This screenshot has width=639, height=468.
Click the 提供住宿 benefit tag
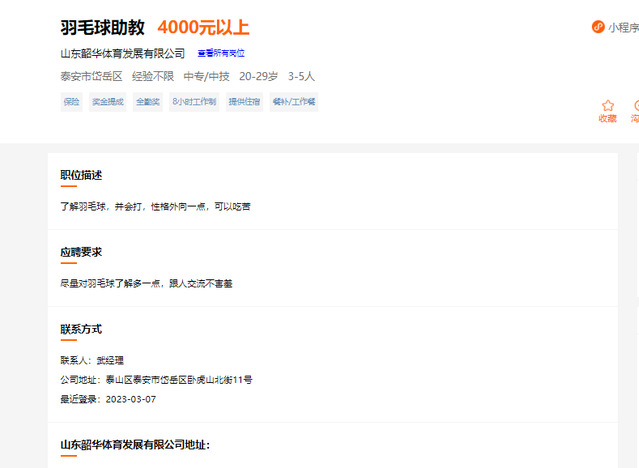pyautogui.click(x=244, y=102)
